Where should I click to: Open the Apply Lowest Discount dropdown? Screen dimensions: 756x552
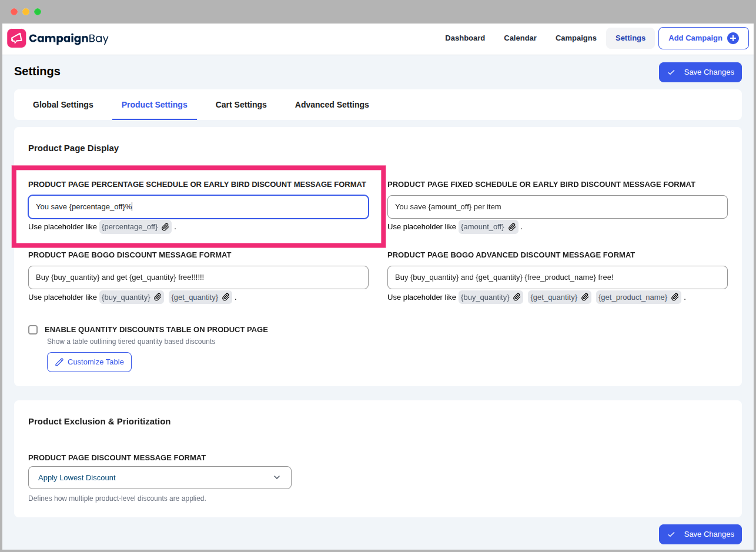[159, 477]
